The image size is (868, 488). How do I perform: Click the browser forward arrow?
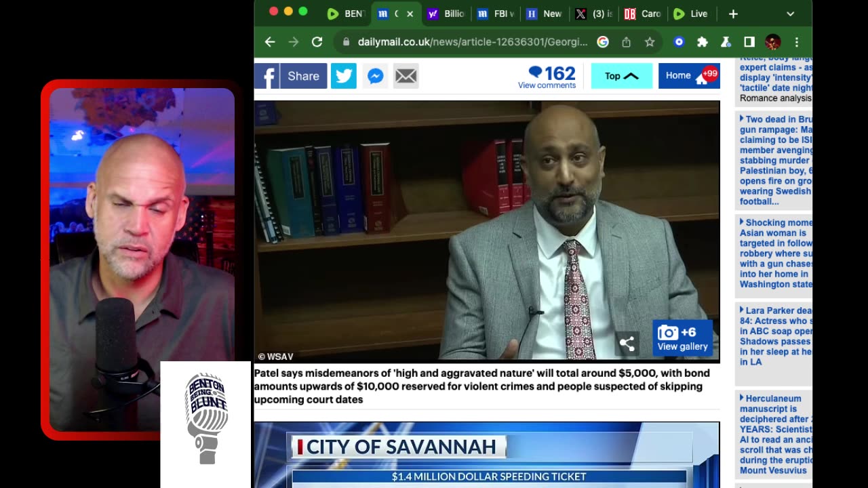[293, 42]
